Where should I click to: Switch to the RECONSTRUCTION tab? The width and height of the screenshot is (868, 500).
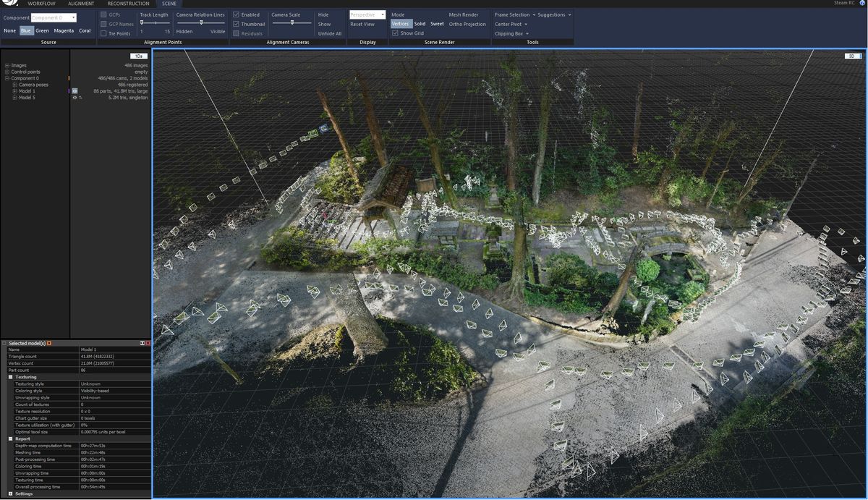coord(127,4)
